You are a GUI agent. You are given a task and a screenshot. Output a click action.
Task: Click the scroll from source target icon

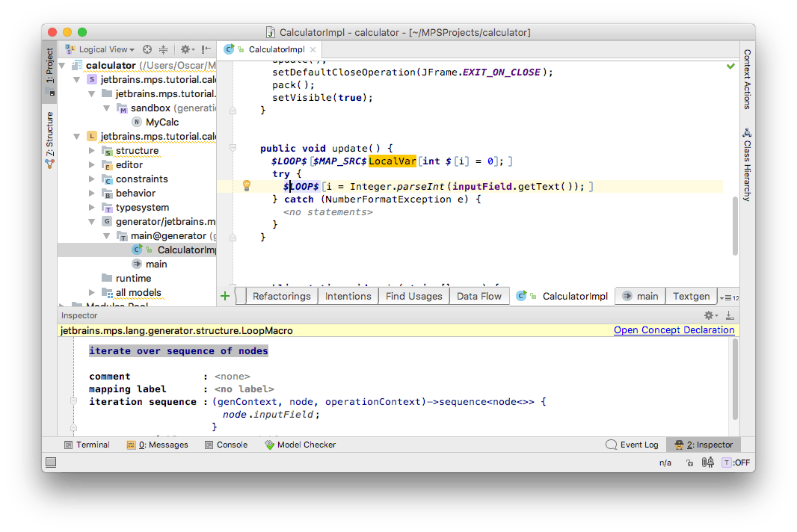tap(147, 49)
